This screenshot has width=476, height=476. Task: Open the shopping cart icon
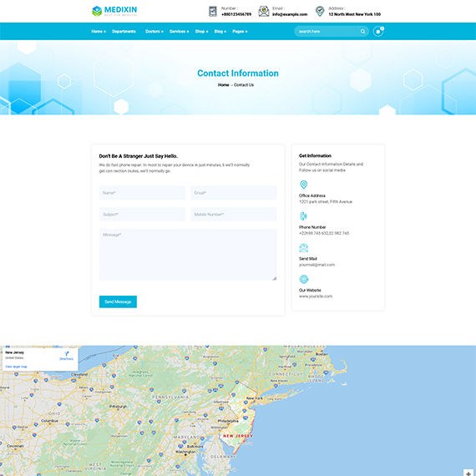378,31
